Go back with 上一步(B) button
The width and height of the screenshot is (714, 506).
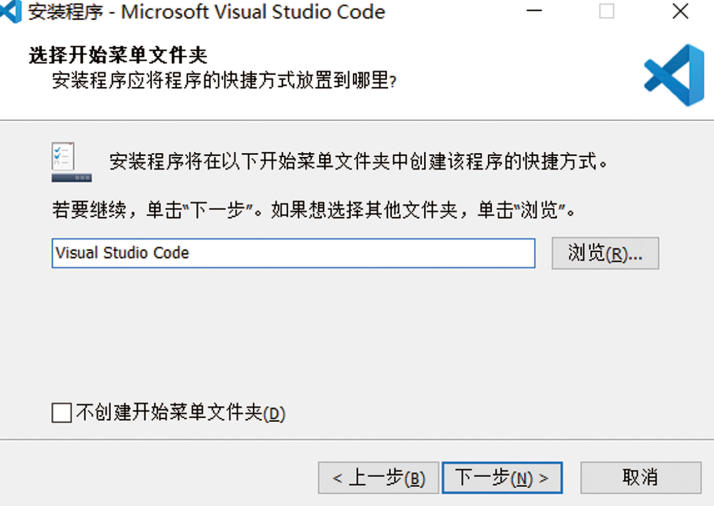378,478
